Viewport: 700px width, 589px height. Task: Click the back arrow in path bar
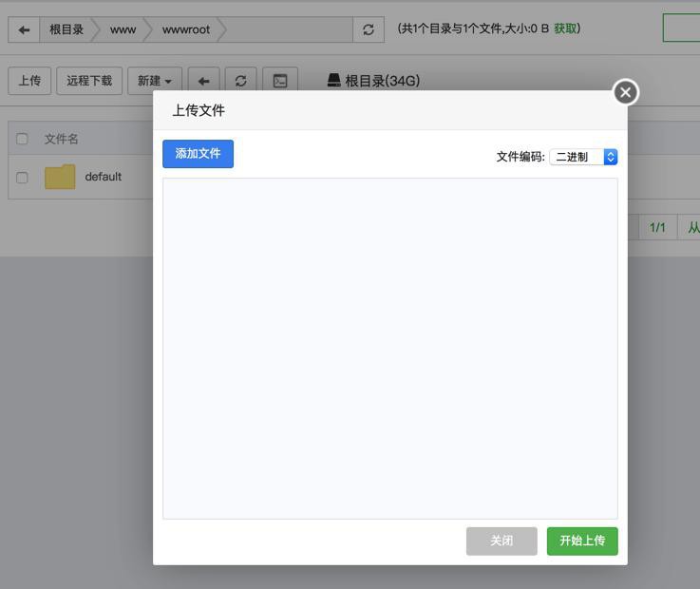pos(24,29)
